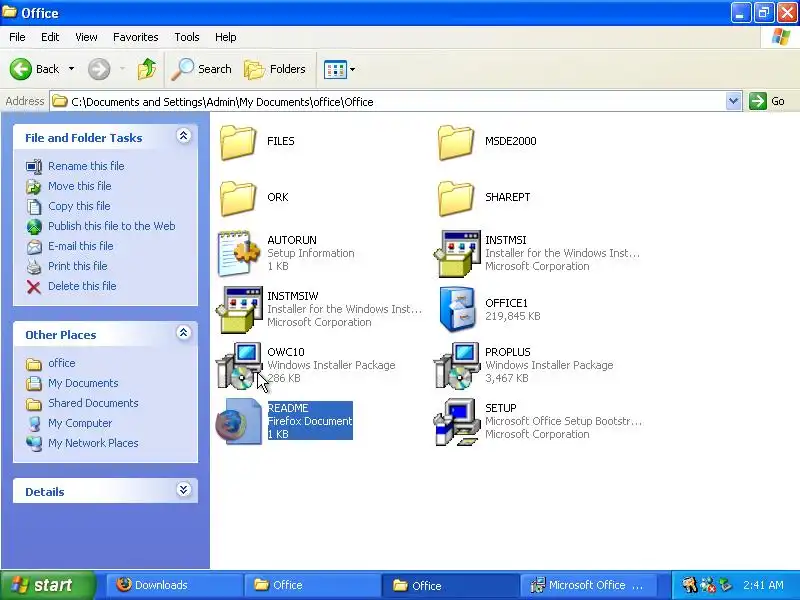
Task: Select the OWC10 installer package icon
Action: point(239,365)
